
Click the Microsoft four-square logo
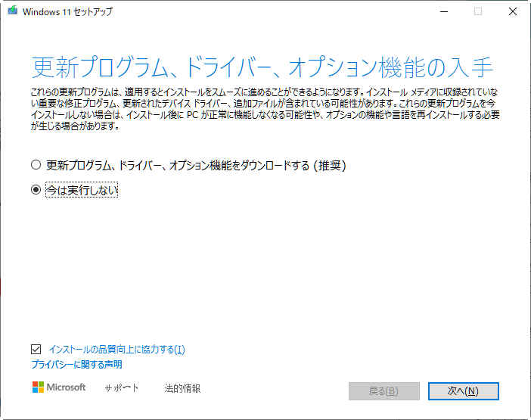click(x=39, y=387)
